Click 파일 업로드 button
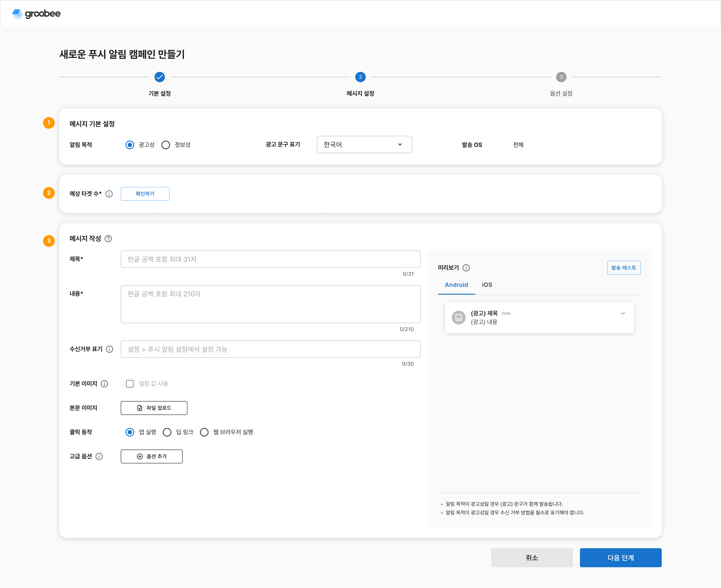The height and width of the screenshot is (588, 721). coord(154,408)
